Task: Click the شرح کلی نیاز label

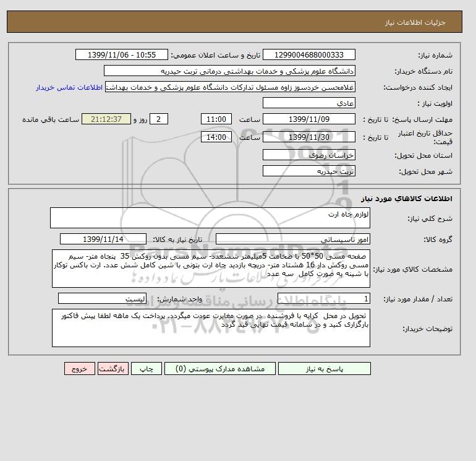Action: (430, 218)
